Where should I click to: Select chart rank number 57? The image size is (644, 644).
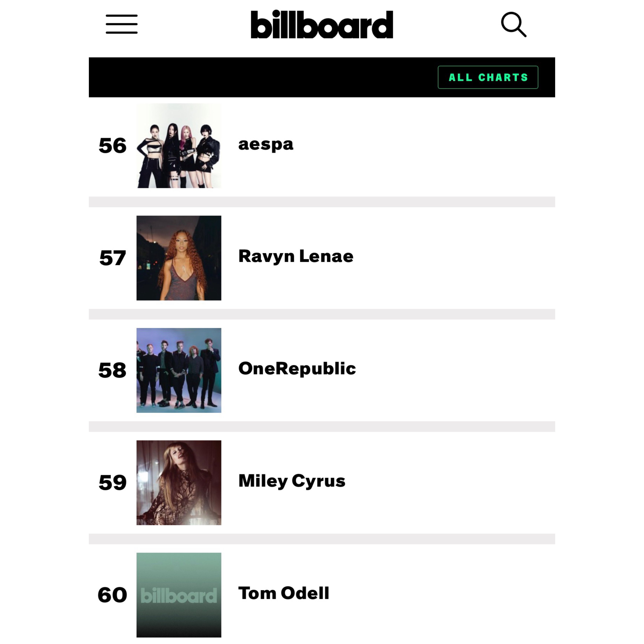(x=113, y=258)
